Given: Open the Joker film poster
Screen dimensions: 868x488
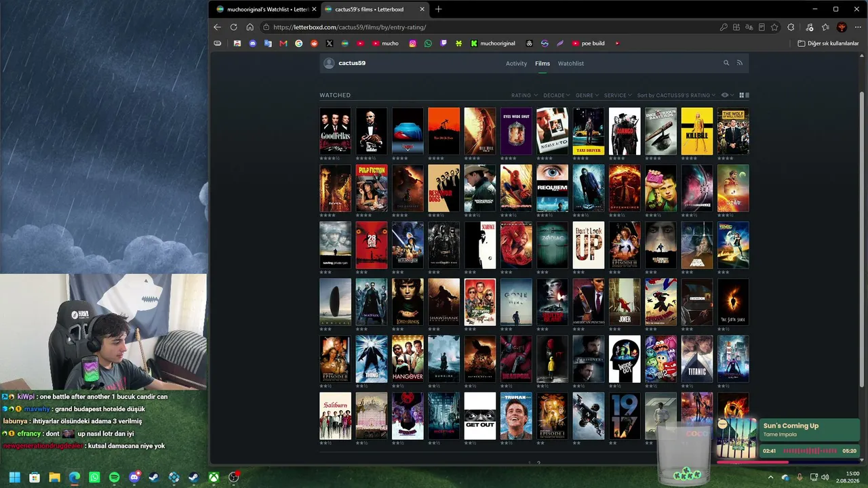Looking at the screenshot, I should 625,302.
